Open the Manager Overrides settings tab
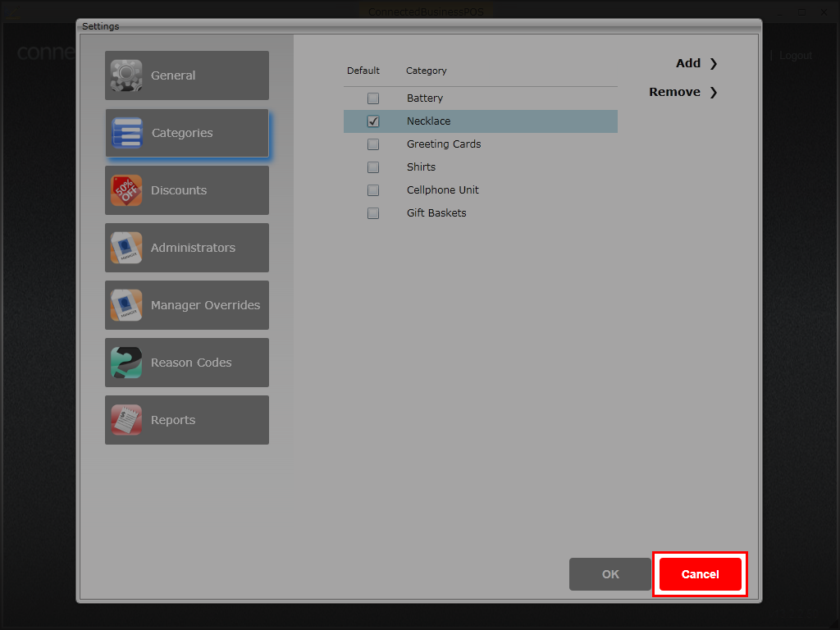 (187, 305)
